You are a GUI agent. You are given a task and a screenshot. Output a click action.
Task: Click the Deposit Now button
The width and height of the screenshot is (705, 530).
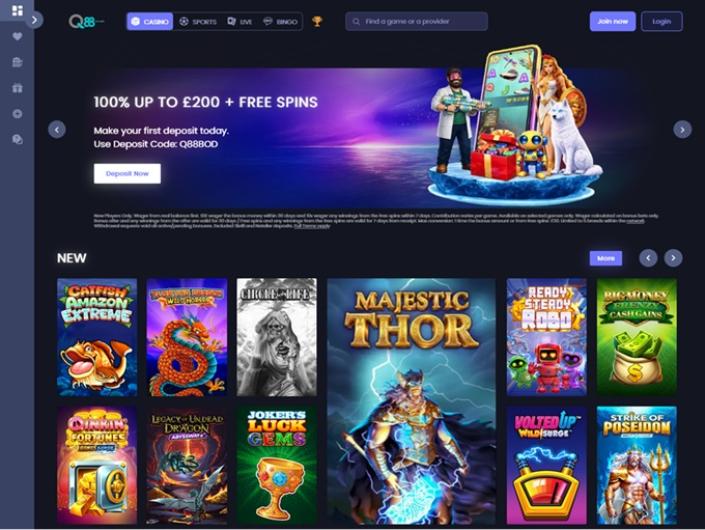pyautogui.click(x=127, y=174)
